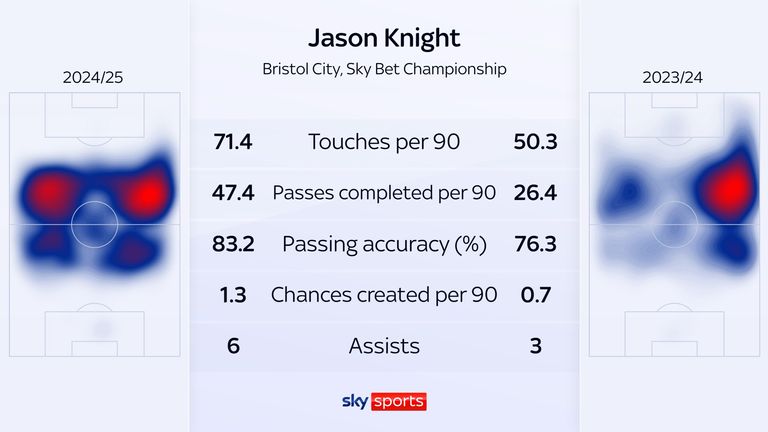This screenshot has width=768, height=432.
Task: Click the 2024/25 season label
Action: tap(93, 77)
